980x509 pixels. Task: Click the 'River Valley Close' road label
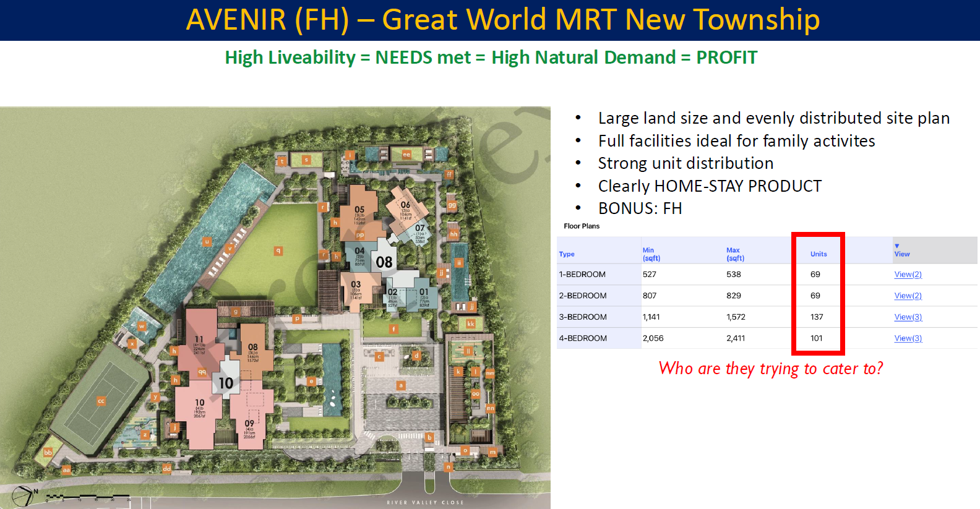(425, 502)
